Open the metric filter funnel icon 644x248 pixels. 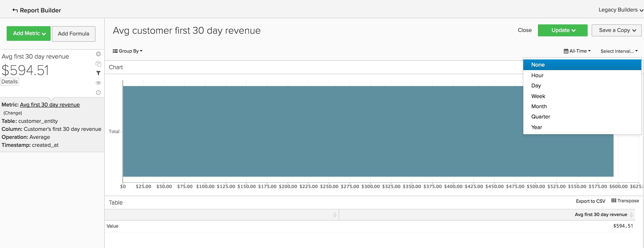pos(98,73)
